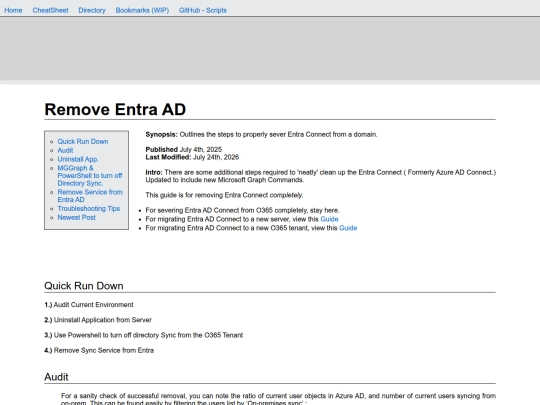Click the Audit section heading
Viewport: 540px width, 405px height.
coord(56,377)
